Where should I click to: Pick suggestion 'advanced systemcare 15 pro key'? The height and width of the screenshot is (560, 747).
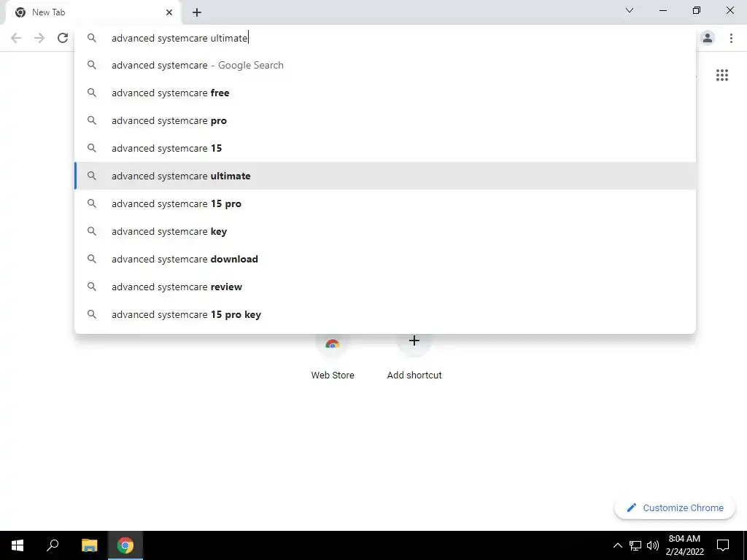385,314
